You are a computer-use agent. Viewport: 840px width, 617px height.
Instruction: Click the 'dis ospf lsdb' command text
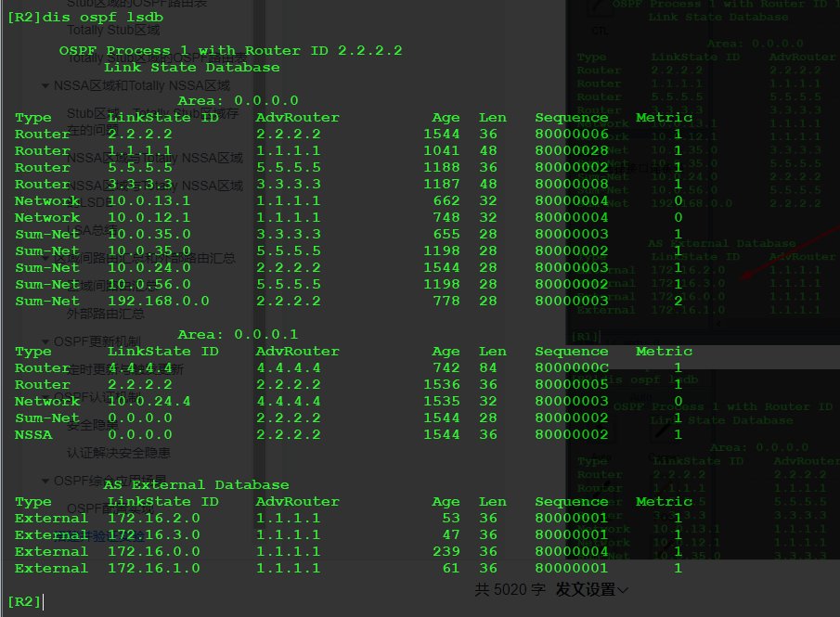(103, 17)
